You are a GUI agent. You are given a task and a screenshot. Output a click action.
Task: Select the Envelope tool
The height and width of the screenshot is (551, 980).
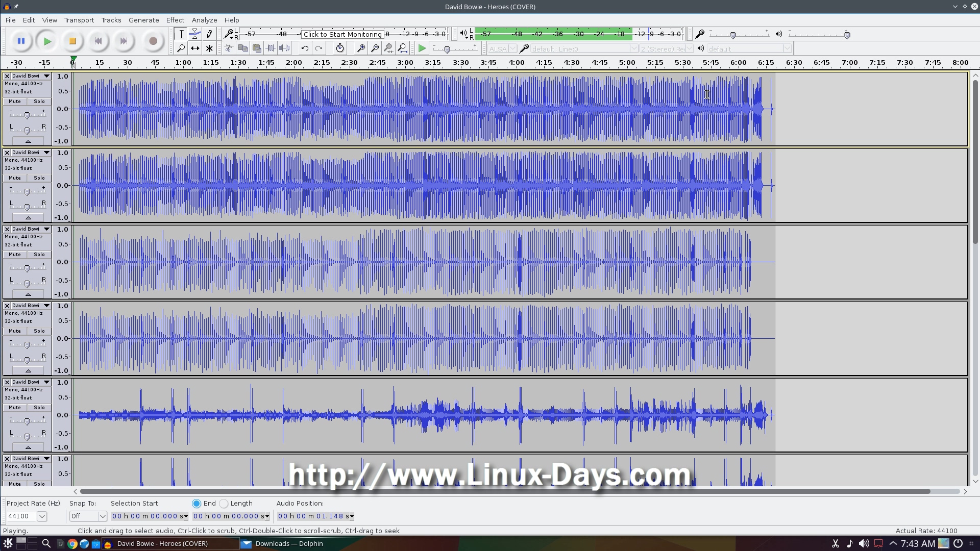pos(195,34)
